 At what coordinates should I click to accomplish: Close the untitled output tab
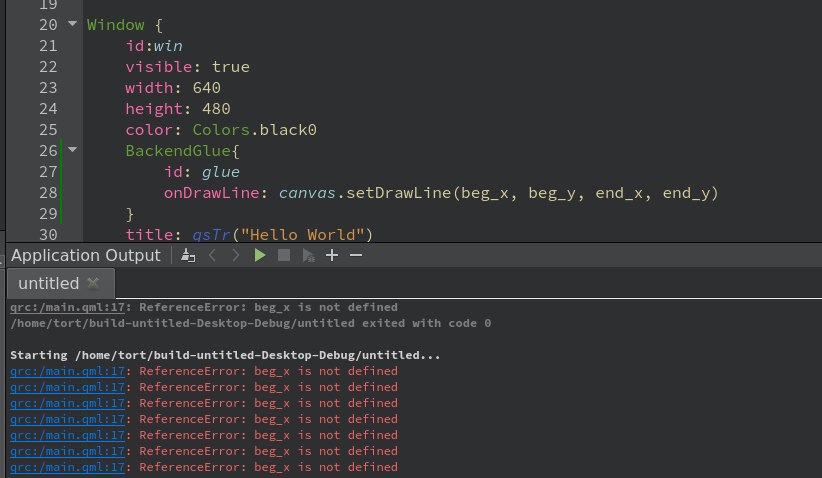[x=93, y=284]
